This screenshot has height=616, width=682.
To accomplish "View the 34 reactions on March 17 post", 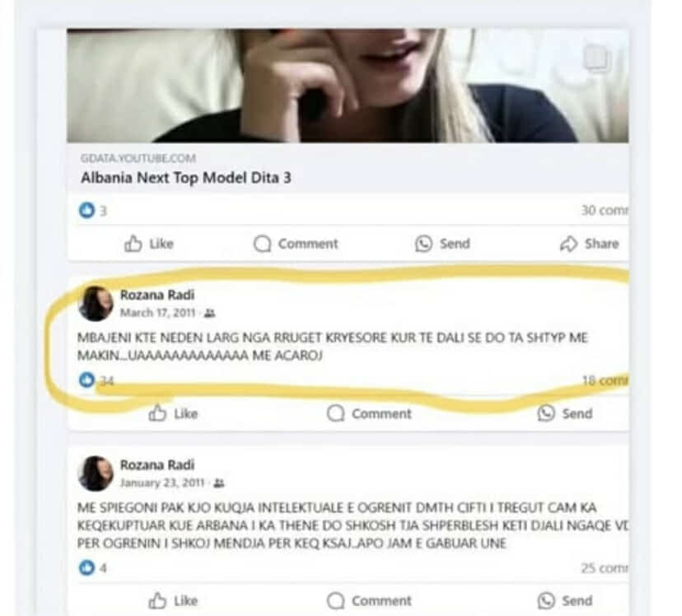I will (x=96, y=380).
